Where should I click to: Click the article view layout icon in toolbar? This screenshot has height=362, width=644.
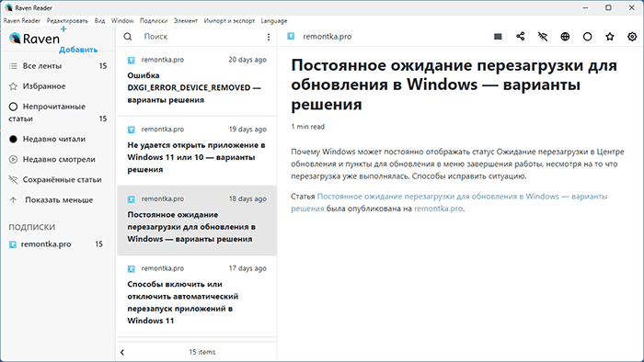pyautogui.click(x=498, y=37)
